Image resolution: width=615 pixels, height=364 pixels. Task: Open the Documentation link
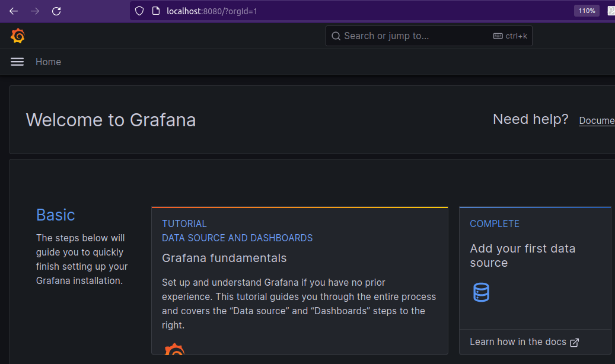pos(597,120)
